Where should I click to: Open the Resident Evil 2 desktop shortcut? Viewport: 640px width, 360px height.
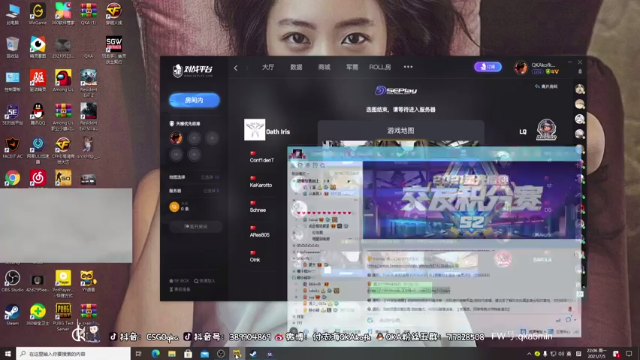click(88, 83)
